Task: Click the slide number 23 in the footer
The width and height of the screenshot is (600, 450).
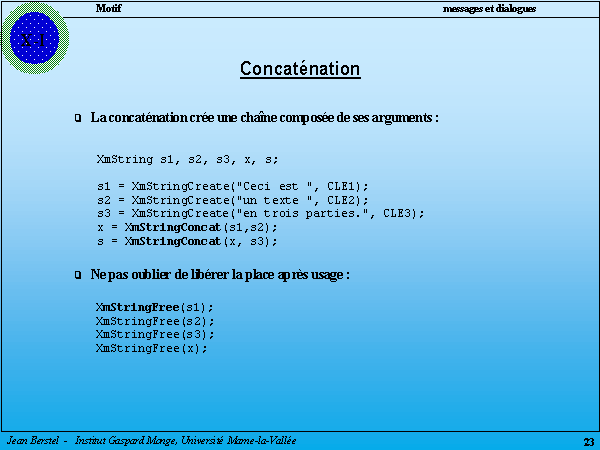Action: click(588, 442)
